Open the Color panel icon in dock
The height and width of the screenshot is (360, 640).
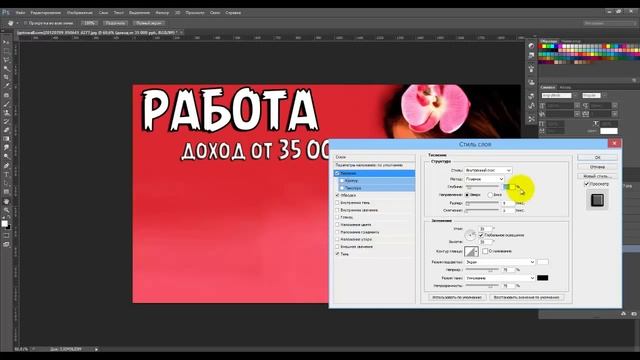(531, 46)
